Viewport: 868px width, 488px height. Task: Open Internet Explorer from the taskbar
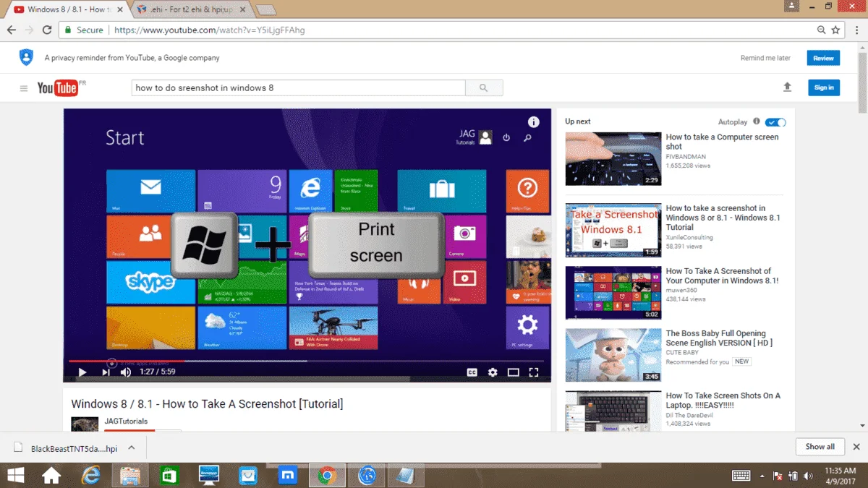click(x=90, y=476)
